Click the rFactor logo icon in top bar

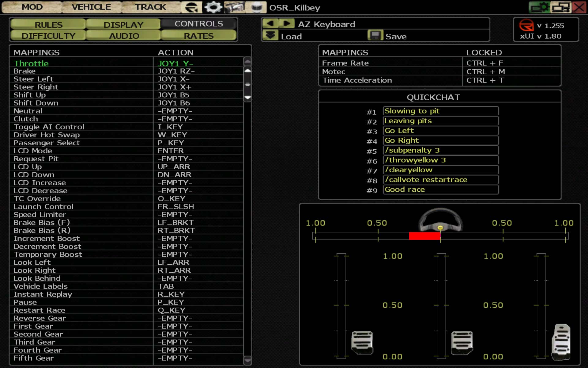pyautogui.click(x=191, y=7)
